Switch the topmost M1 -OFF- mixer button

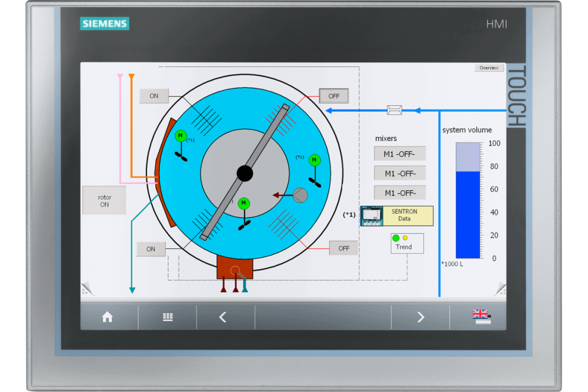(x=400, y=154)
